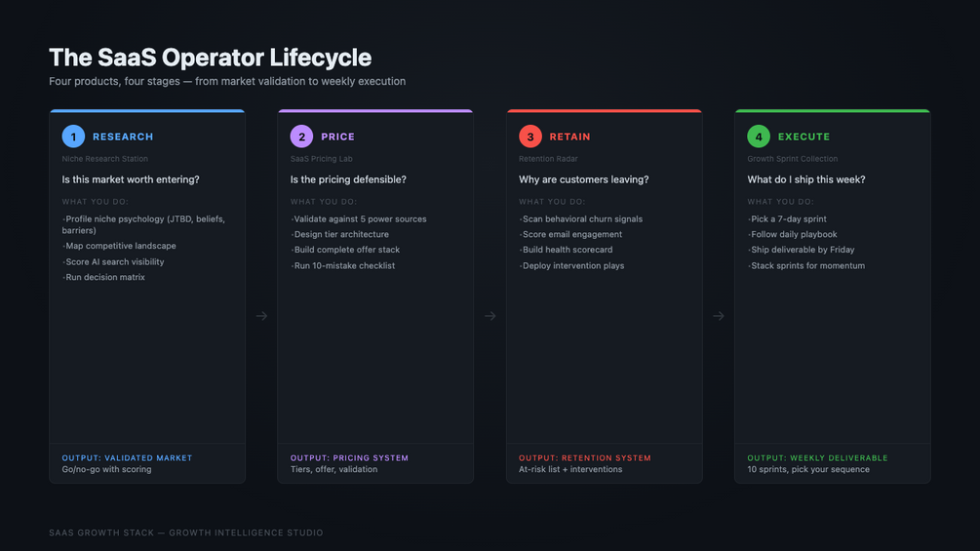Click the red number 3 circle
The image size is (980, 551).
530,137
